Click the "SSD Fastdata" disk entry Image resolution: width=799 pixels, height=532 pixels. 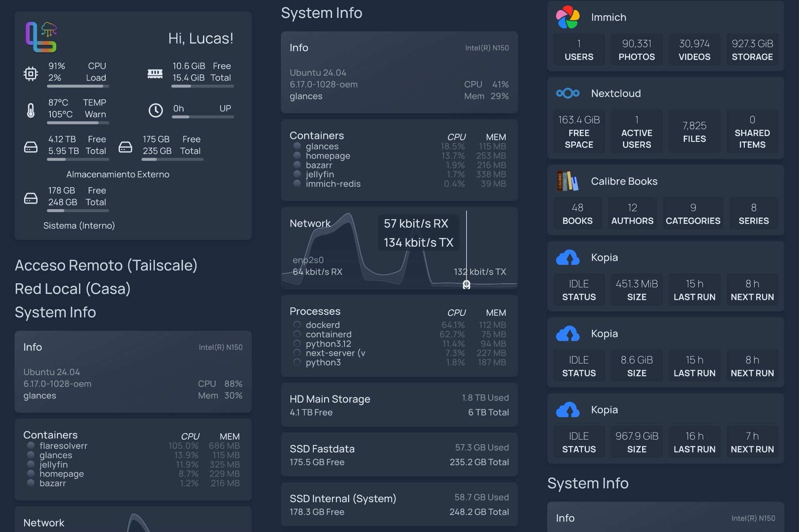click(x=399, y=455)
